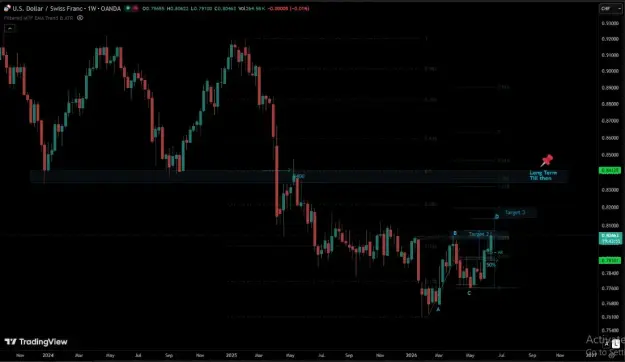Image resolution: width=625 pixels, height=362 pixels.
Task: Click the point C marker on the chart
Action: click(x=469, y=293)
